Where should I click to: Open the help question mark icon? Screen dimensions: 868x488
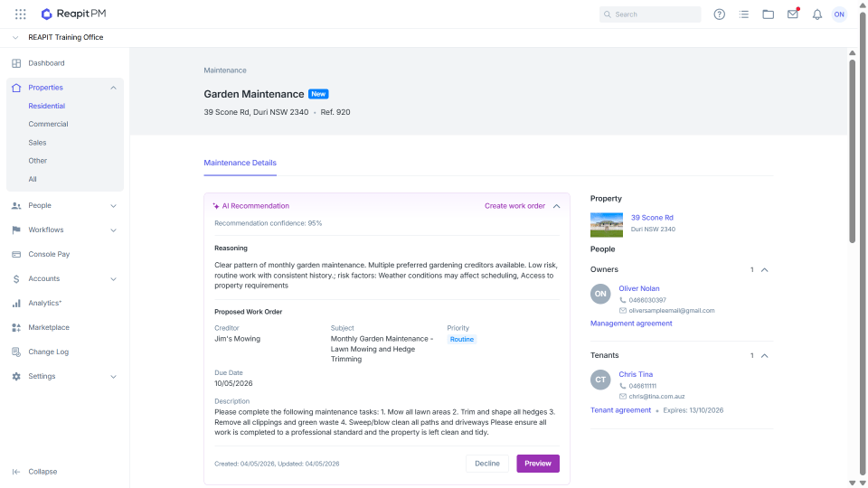coord(719,14)
